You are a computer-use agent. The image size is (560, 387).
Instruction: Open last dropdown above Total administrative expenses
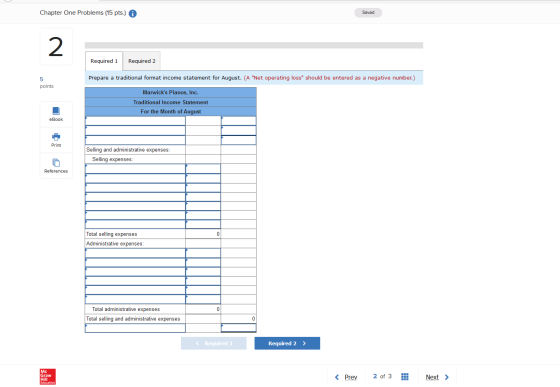(x=135, y=299)
